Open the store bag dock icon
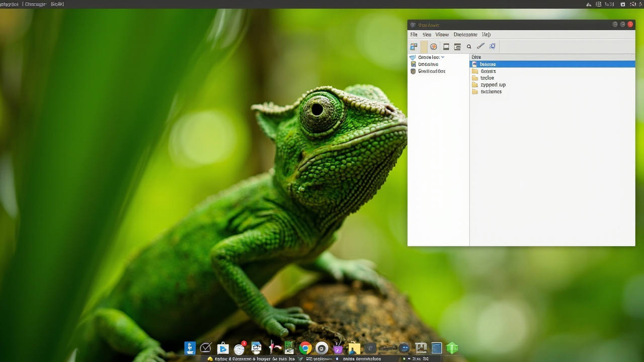 click(x=223, y=348)
